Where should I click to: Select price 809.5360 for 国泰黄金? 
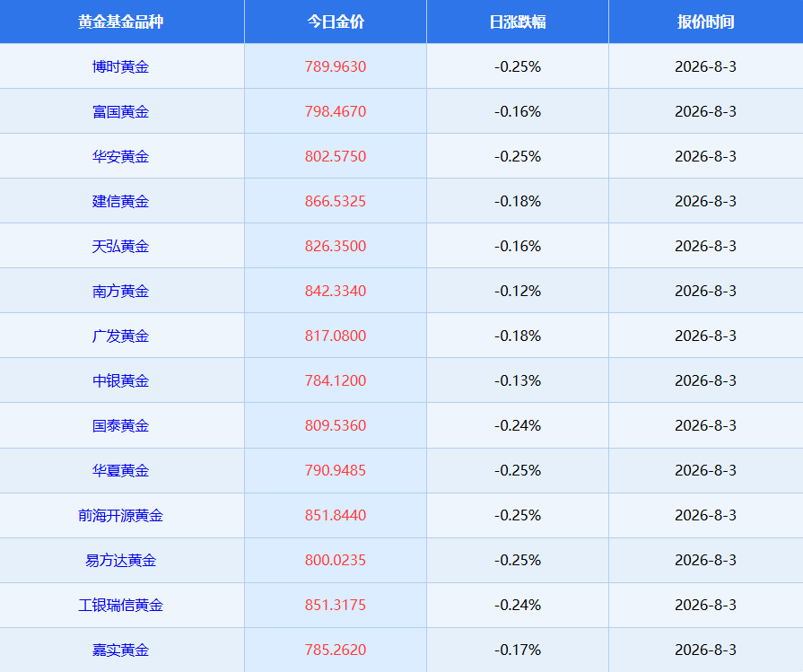click(x=336, y=425)
